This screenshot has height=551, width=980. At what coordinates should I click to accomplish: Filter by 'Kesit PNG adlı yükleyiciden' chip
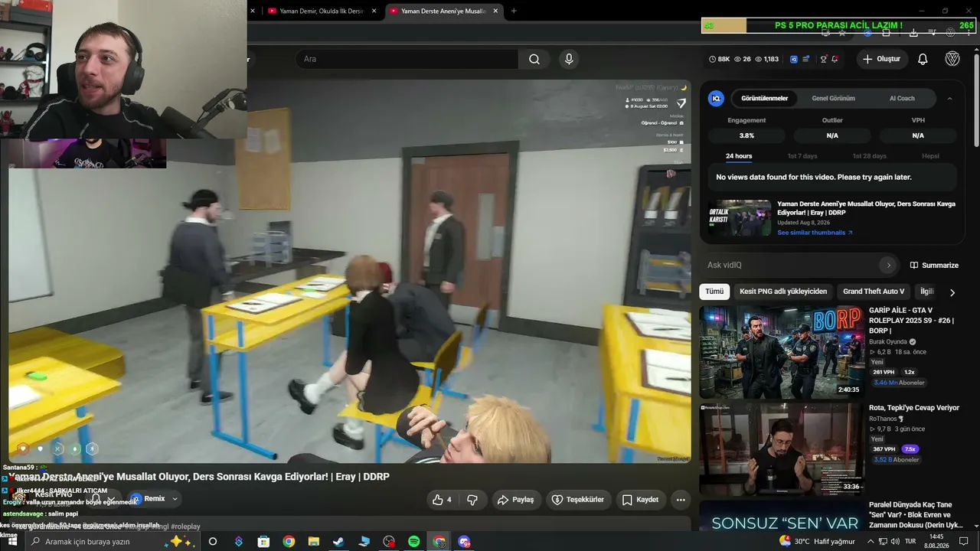click(783, 292)
